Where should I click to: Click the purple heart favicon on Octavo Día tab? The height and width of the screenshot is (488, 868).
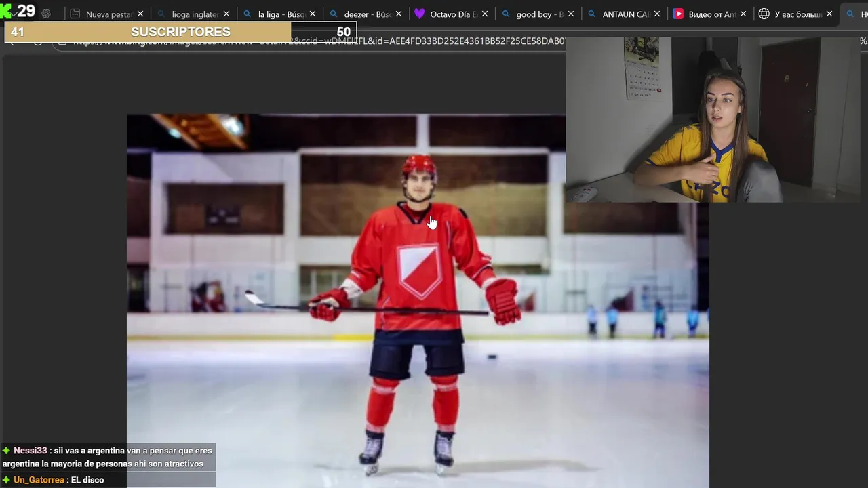pyautogui.click(x=420, y=14)
